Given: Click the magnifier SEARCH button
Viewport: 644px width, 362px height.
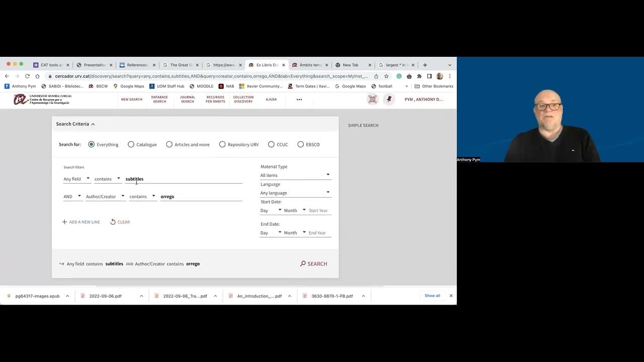Looking at the screenshot, I should (313, 263).
